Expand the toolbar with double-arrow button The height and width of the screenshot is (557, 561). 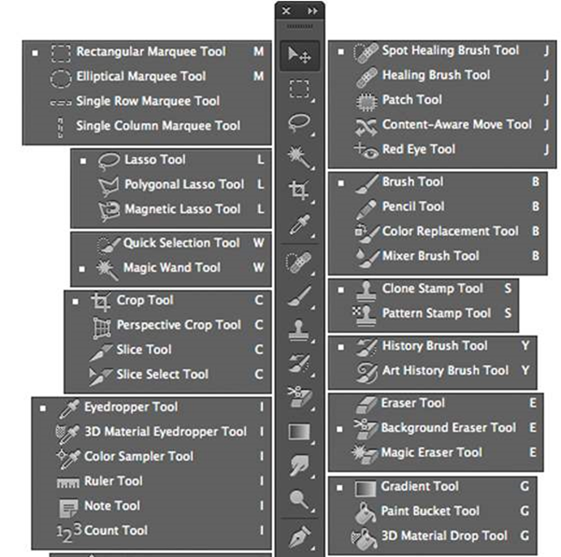[x=312, y=11]
